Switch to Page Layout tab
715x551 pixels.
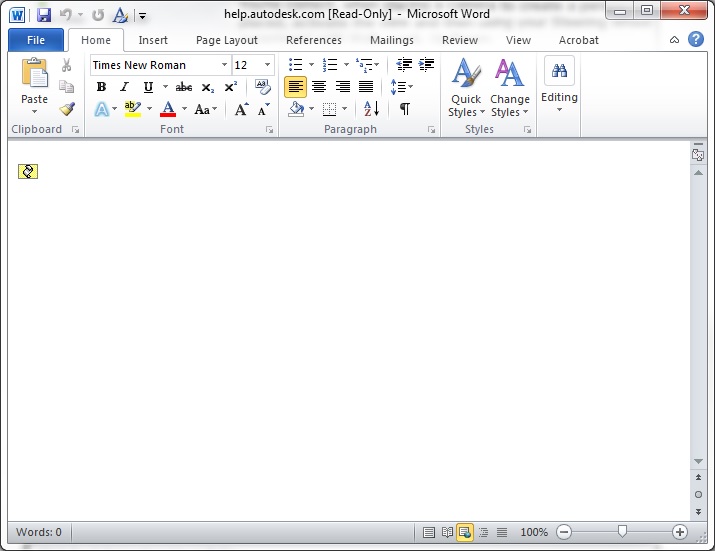(227, 40)
